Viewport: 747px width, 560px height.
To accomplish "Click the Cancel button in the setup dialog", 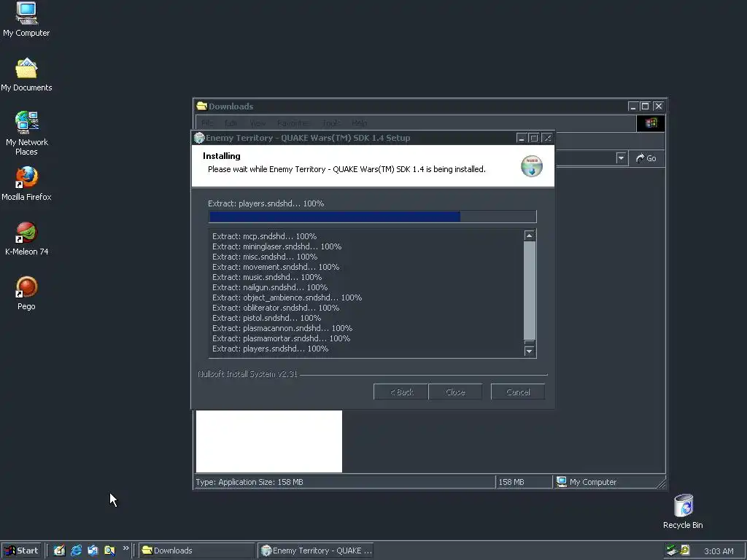I will tap(518, 392).
